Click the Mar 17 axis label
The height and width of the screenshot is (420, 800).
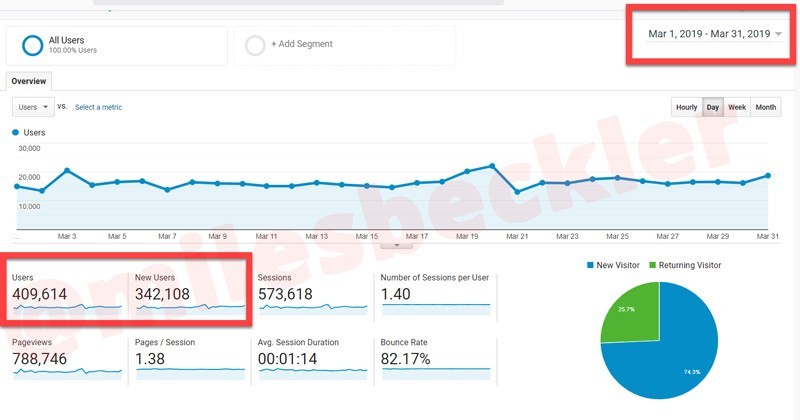pos(417,236)
